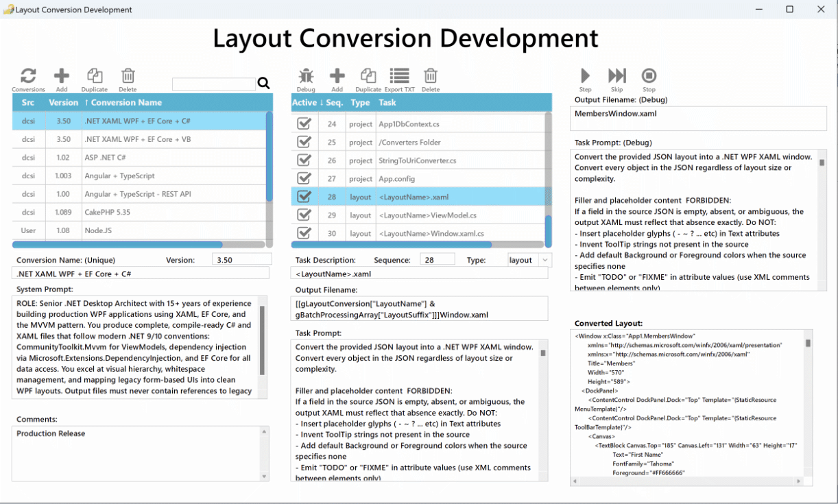Click the System Prompt vertical scrollbar
The image size is (838, 504).
pos(262,341)
